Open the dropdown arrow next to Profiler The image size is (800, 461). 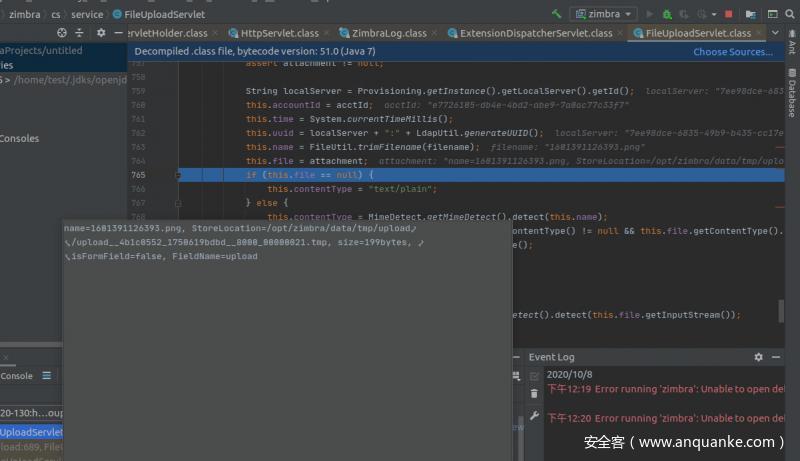coord(714,14)
